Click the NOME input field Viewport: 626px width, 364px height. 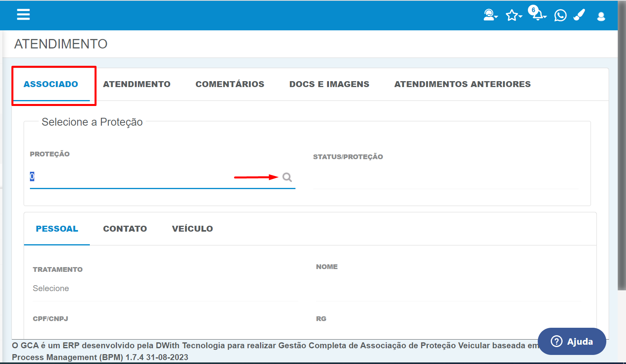[449, 289]
